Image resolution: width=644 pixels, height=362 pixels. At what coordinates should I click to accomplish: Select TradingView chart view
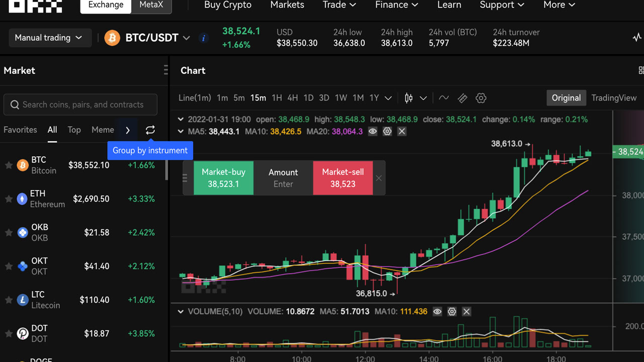pyautogui.click(x=614, y=98)
